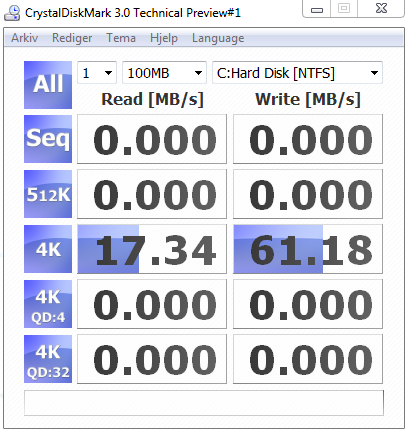Open the Tema menu
The width and height of the screenshot is (407, 432).
pyautogui.click(x=121, y=38)
